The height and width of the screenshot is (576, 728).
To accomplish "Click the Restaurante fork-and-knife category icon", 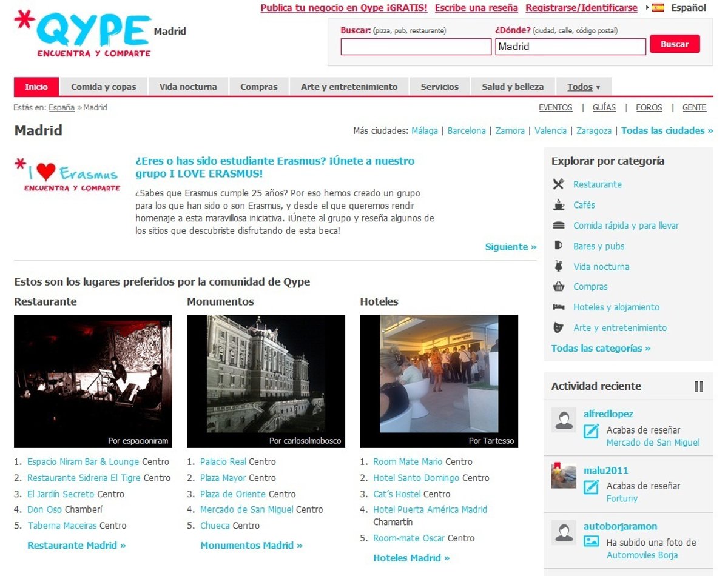I will click(558, 184).
